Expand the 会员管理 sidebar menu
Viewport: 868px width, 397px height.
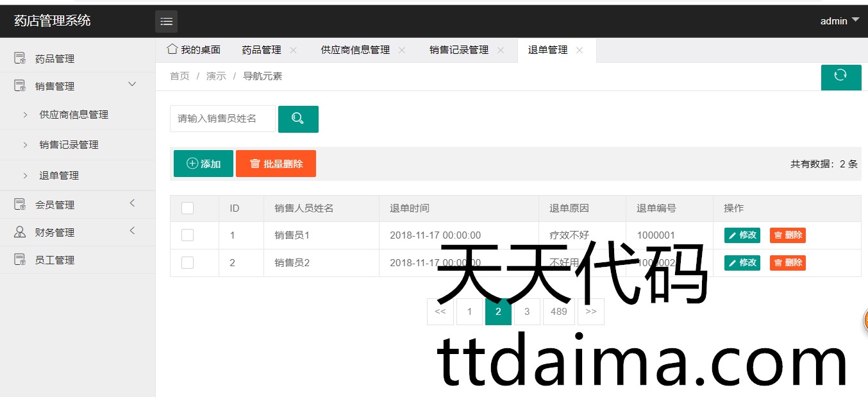coord(133,203)
